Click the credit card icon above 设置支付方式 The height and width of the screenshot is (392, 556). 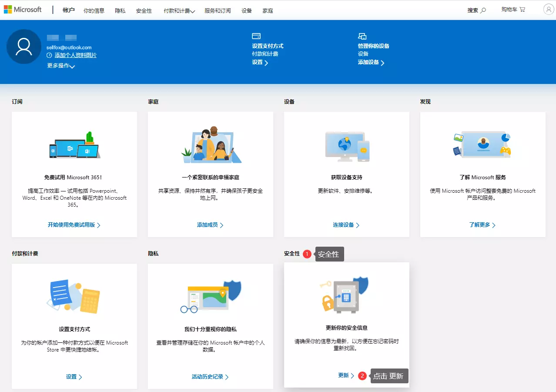[x=256, y=36]
